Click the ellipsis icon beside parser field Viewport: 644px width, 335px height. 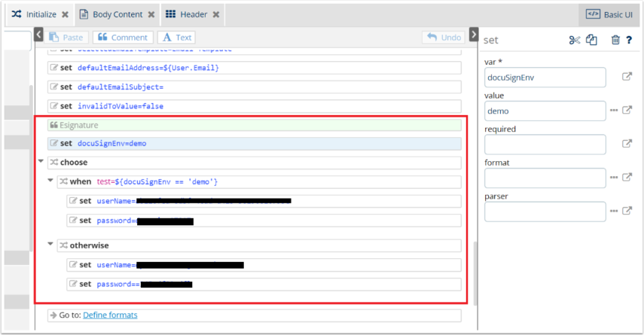pyautogui.click(x=614, y=212)
